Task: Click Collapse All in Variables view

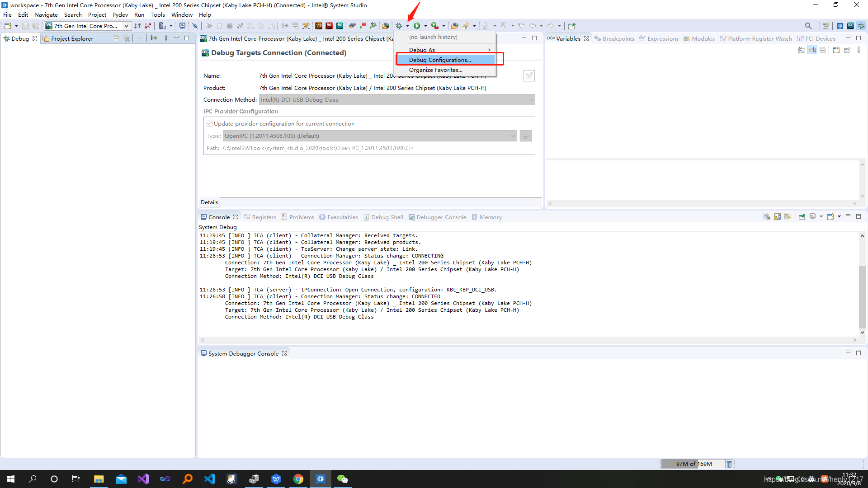Action: (x=822, y=50)
